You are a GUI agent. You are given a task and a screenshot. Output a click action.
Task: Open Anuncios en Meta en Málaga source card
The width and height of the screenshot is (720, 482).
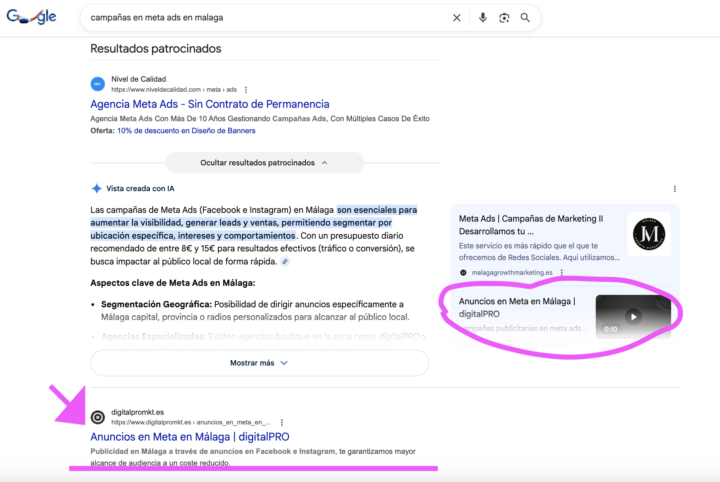tap(517, 308)
